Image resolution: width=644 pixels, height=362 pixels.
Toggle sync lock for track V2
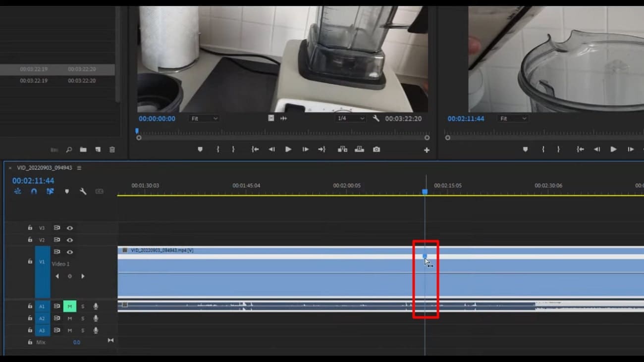[57, 240]
